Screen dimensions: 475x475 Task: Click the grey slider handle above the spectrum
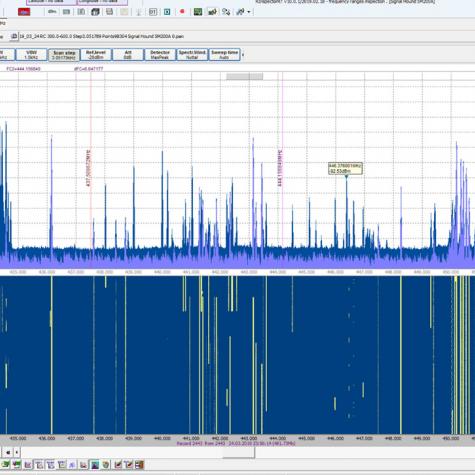245,77
